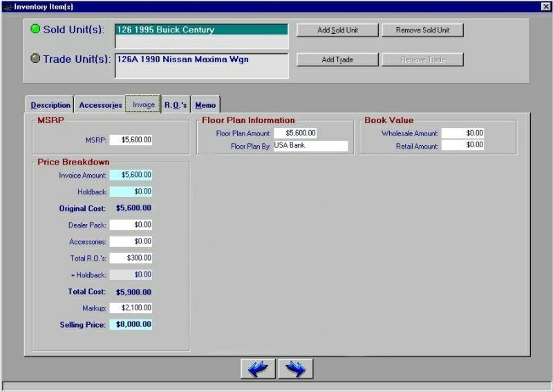
Task: Open the Accessories tab
Action: [100, 105]
